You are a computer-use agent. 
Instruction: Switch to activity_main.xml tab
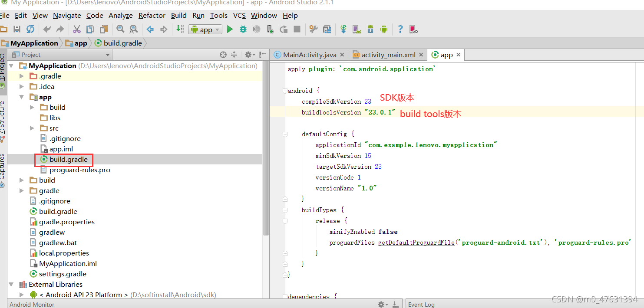click(388, 55)
